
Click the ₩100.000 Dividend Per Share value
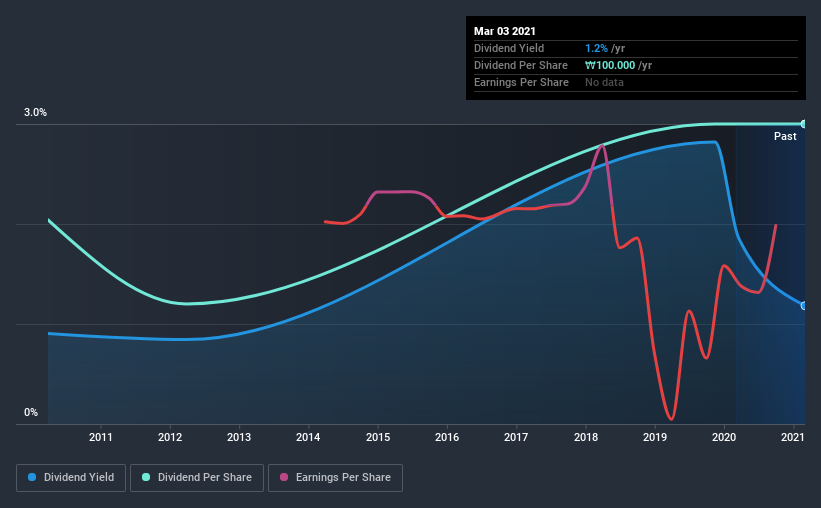(x=610, y=65)
